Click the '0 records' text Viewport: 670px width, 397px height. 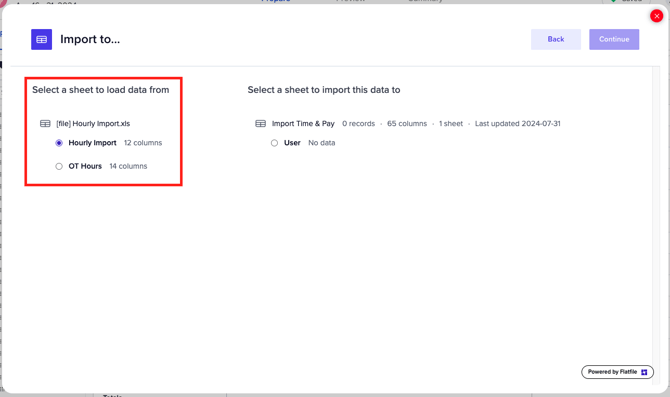tap(358, 124)
